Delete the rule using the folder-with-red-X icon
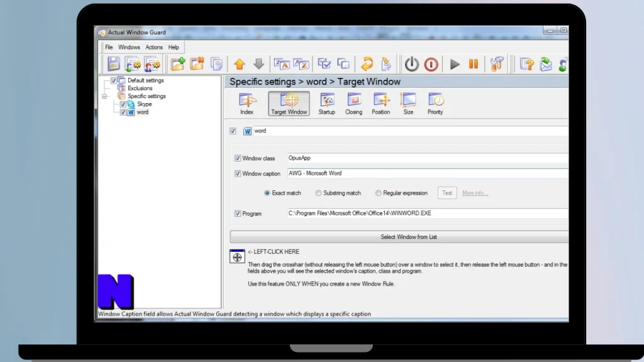 point(197,64)
